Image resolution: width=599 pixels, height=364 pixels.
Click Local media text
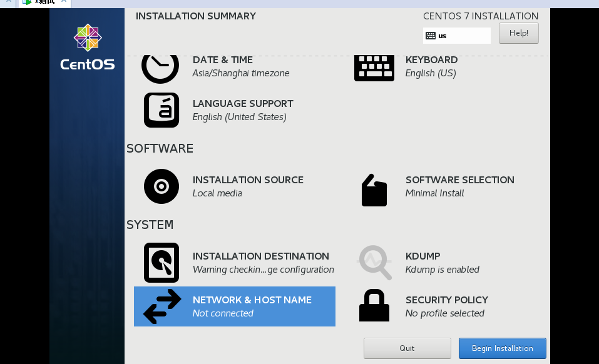coord(217,193)
